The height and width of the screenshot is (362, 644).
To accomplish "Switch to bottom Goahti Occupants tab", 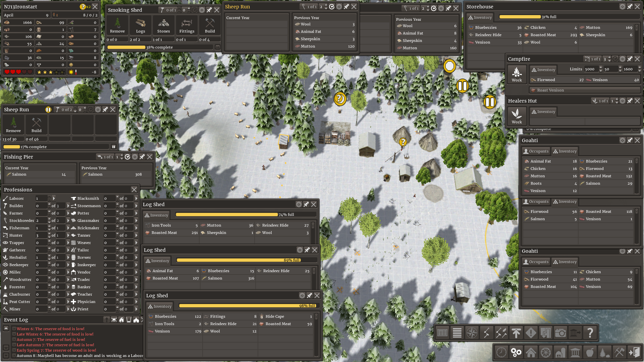I will click(536, 262).
